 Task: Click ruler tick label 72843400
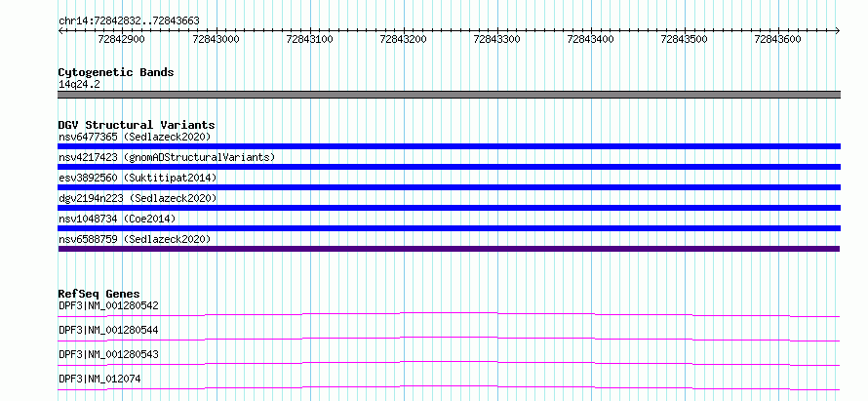pyautogui.click(x=591, y=40)
